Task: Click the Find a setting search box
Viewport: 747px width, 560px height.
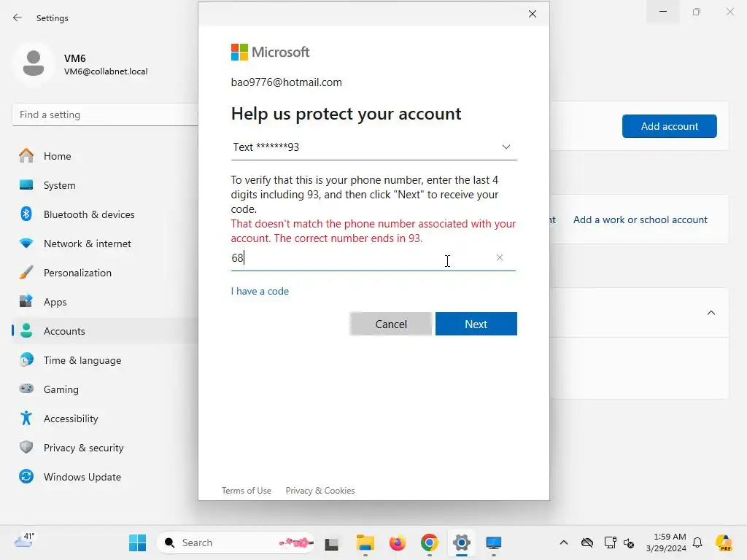Action: (105, 114)
